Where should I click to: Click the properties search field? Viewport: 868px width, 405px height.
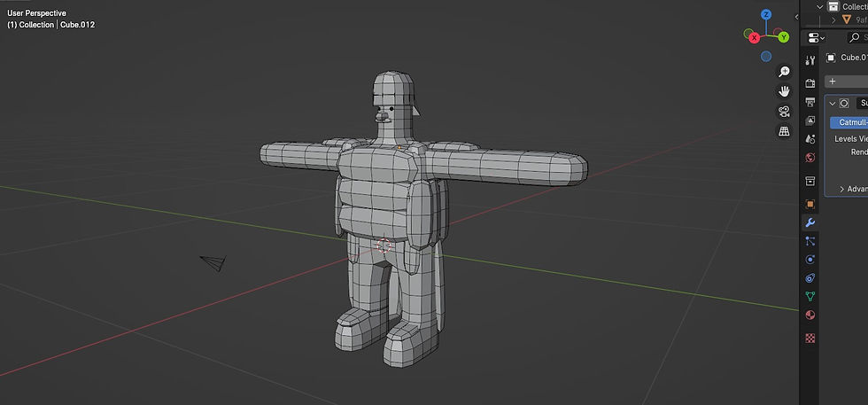pyautogui.click(x=857, y=38)
